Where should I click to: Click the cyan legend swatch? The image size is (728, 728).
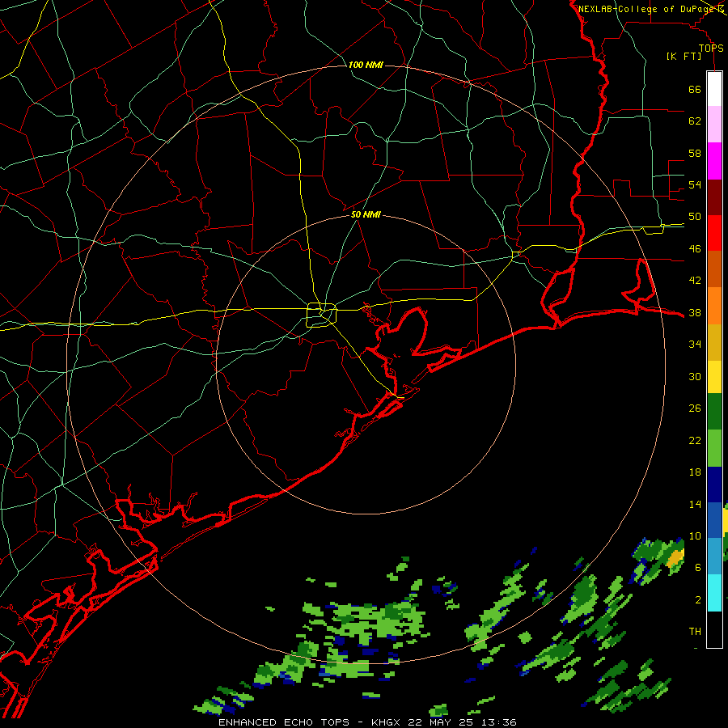point(714,592)
